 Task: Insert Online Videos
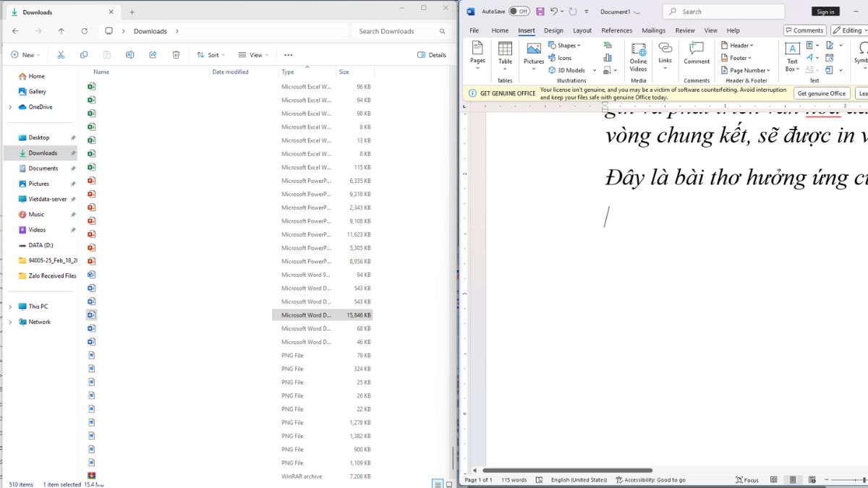coord(638,56)
